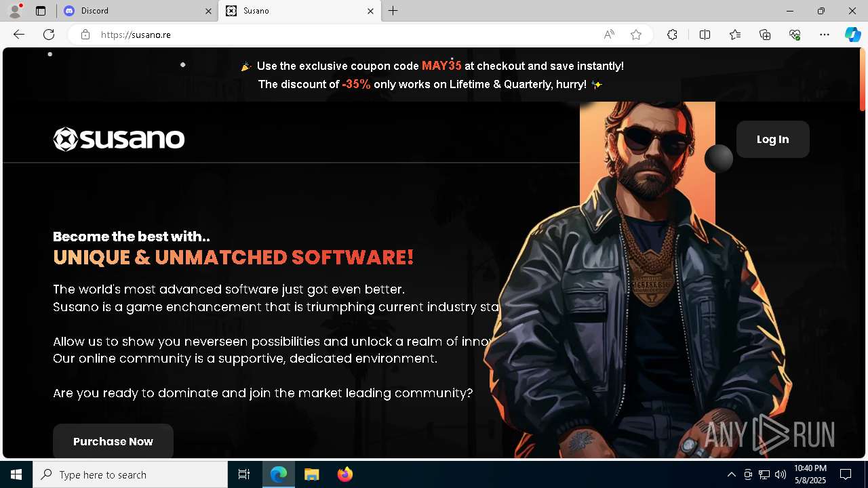The height and width of the screenshot is (488, 868).
Task: Click the address bar URL field
Action: point(346,35)
